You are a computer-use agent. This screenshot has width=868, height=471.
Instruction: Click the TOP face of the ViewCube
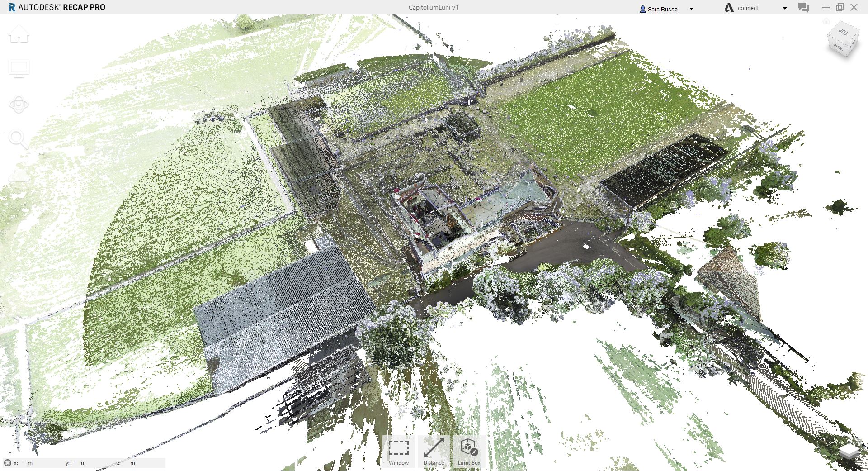coord(843,32)
